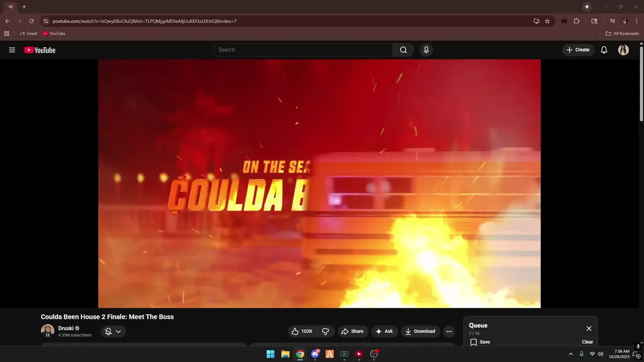The image size is (644, 362).
Task: Open the Chrome apps grid shortcut
Action: coord(7,33)
